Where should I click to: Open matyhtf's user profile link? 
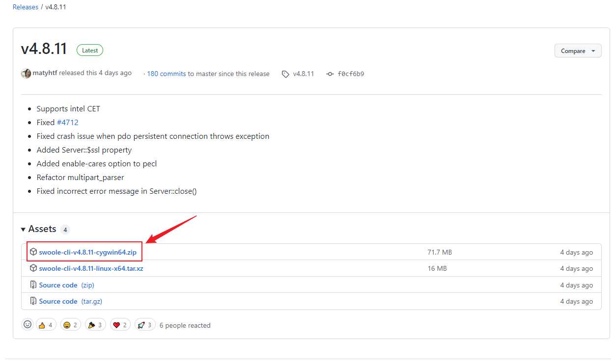click(x=45, y=73)
